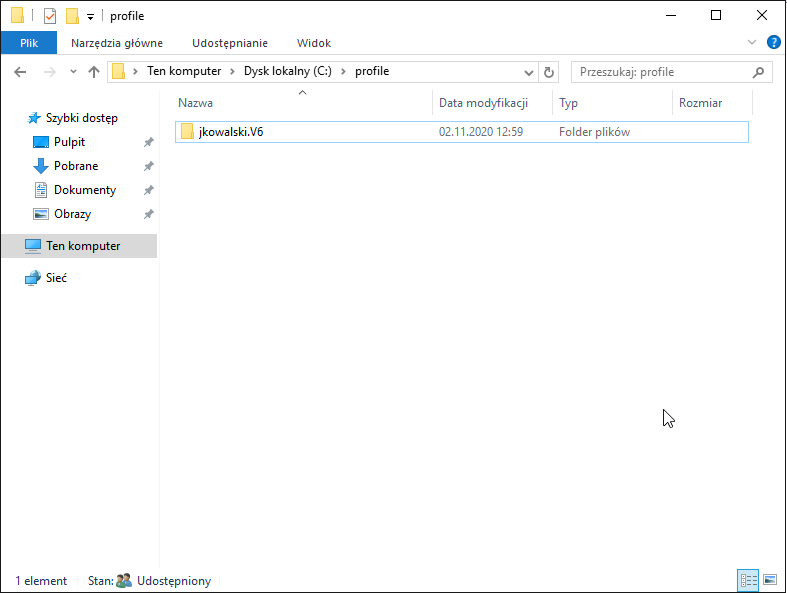Open the Plik file menu
This screenshot has height=593, width=787.
click(x=29, y=43)
